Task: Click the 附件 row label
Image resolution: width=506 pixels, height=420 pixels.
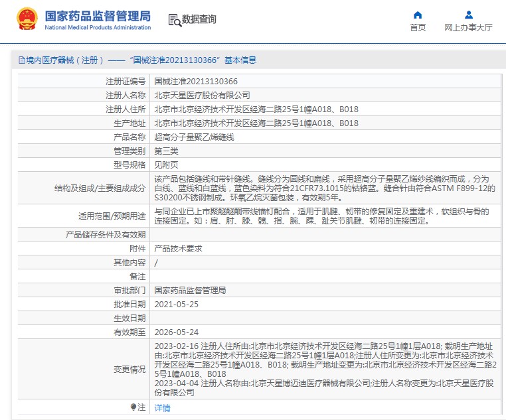Action: (x=137, y=249)
